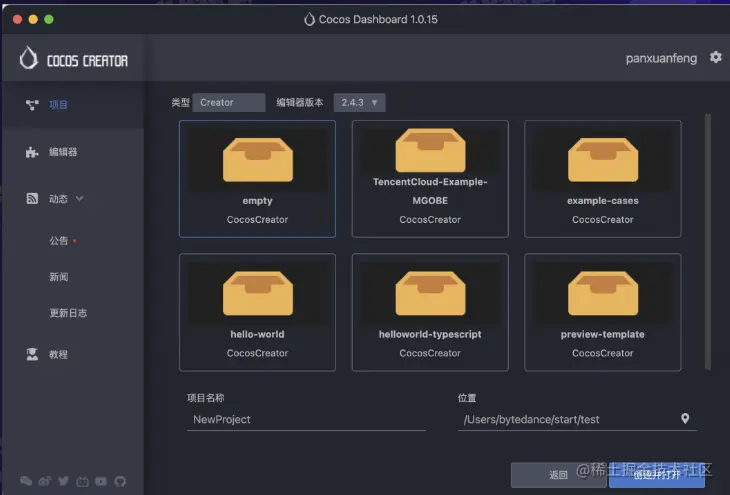This screenshot has height=495, width=730.
Task: Go to the 项目 section
Action: 73,105
